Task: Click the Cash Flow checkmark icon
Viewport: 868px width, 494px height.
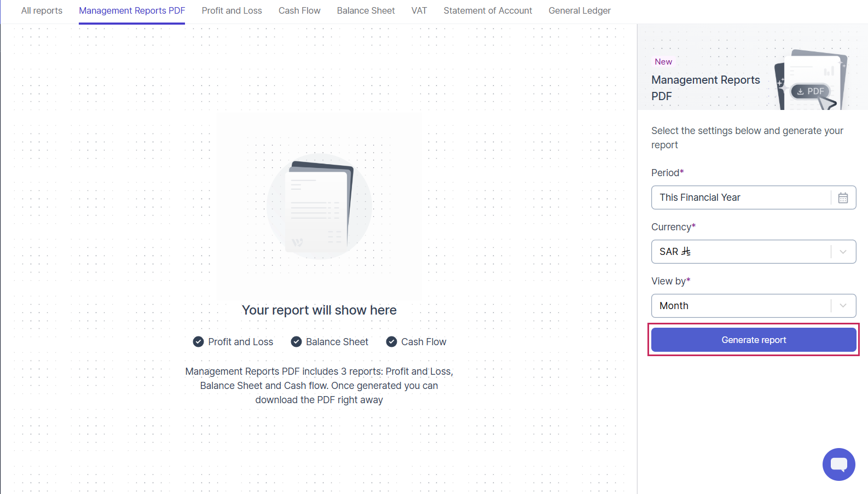Action: coord(391,342)
